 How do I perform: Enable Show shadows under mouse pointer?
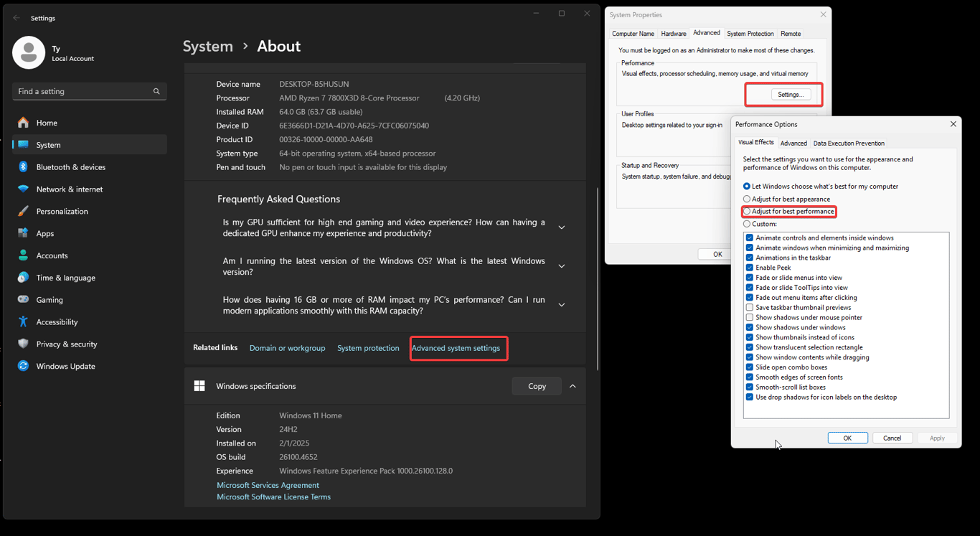coord(750,317)
